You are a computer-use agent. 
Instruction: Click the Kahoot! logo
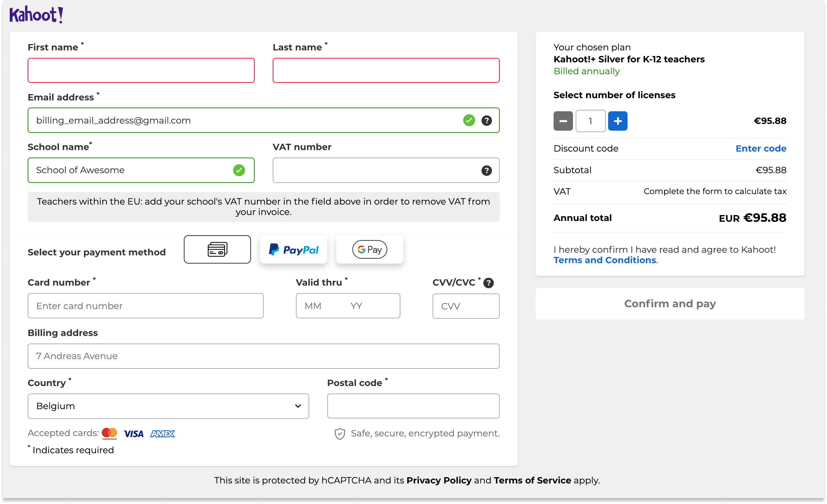[x=36, y=15]
